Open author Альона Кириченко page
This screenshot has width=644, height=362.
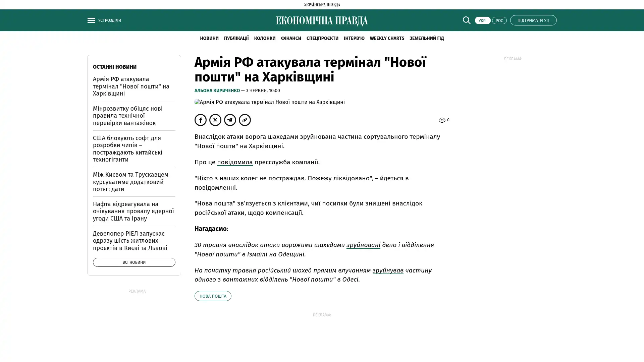(217, 90)
